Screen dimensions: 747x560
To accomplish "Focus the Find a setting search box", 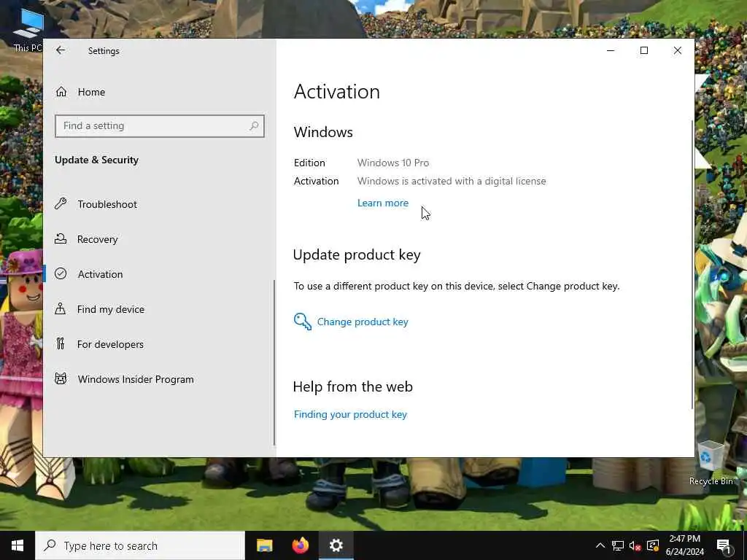I will tap(160, 125).
